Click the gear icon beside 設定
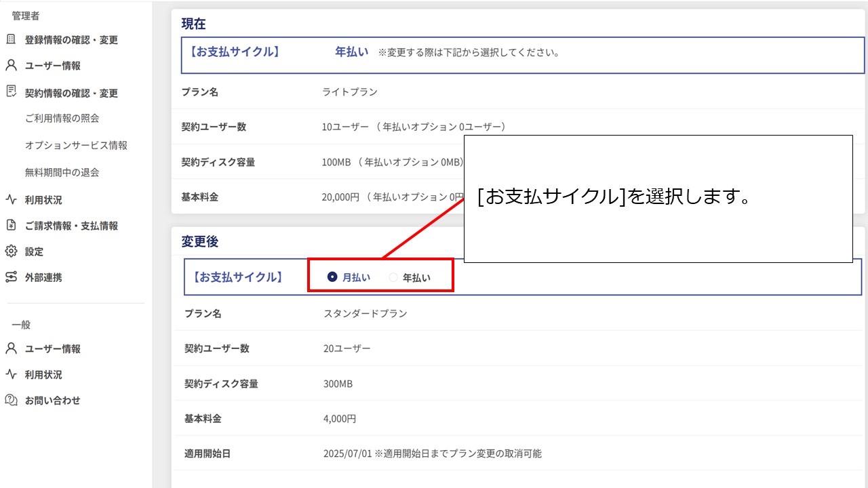 (11, 251)
